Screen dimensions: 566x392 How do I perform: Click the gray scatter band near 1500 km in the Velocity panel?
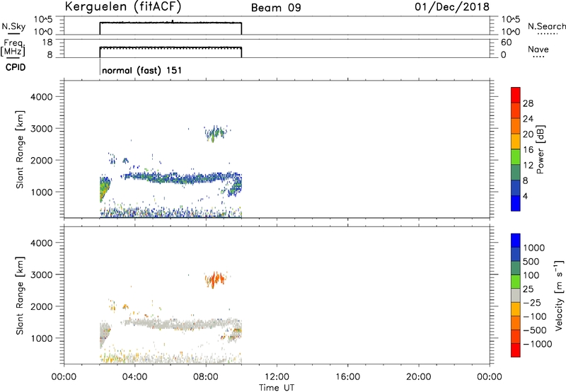180,323
